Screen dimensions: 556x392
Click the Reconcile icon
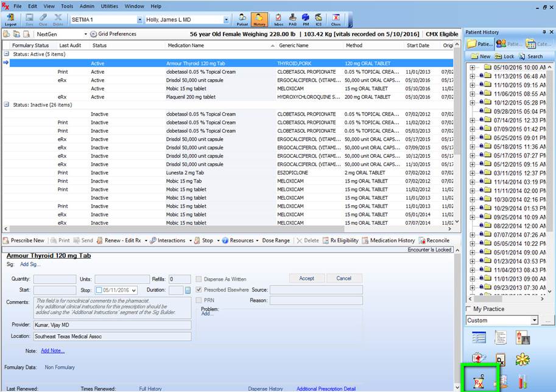tap(422, 240)
